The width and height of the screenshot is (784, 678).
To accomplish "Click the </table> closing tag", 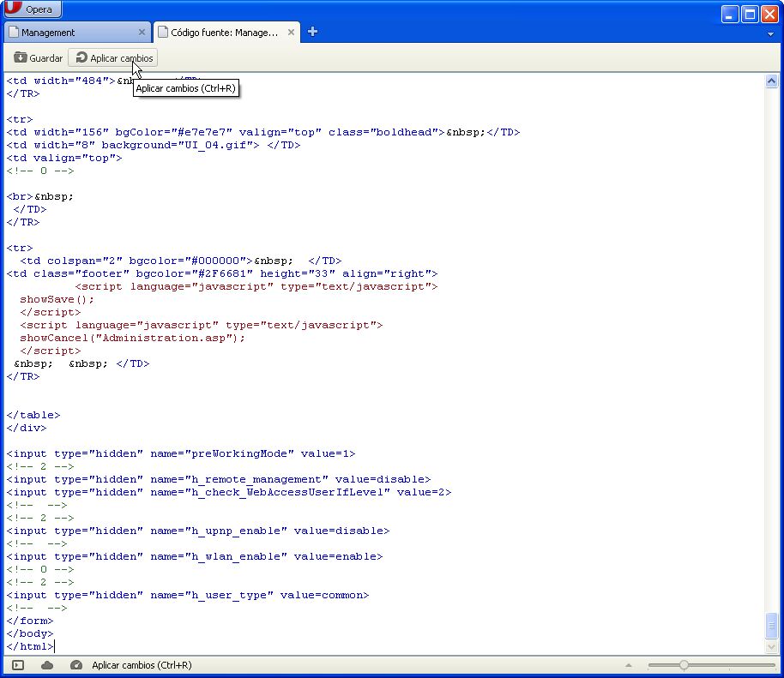I will [x=33, y=415].
